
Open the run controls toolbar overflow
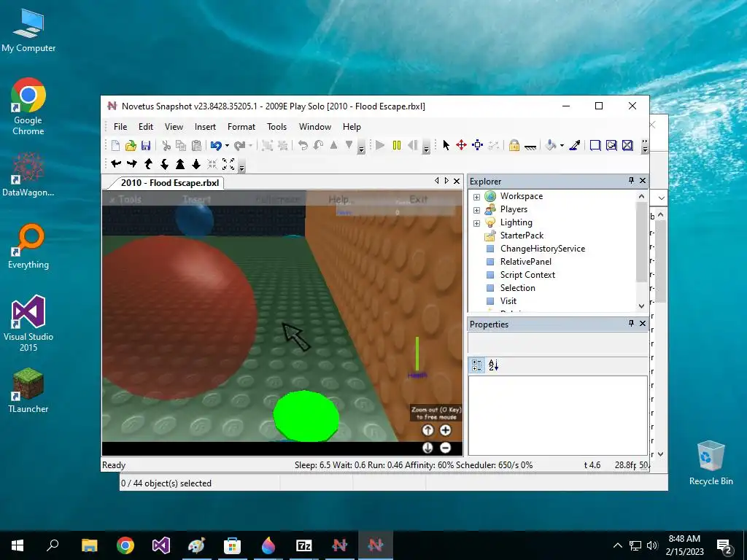tap(426, 147)
